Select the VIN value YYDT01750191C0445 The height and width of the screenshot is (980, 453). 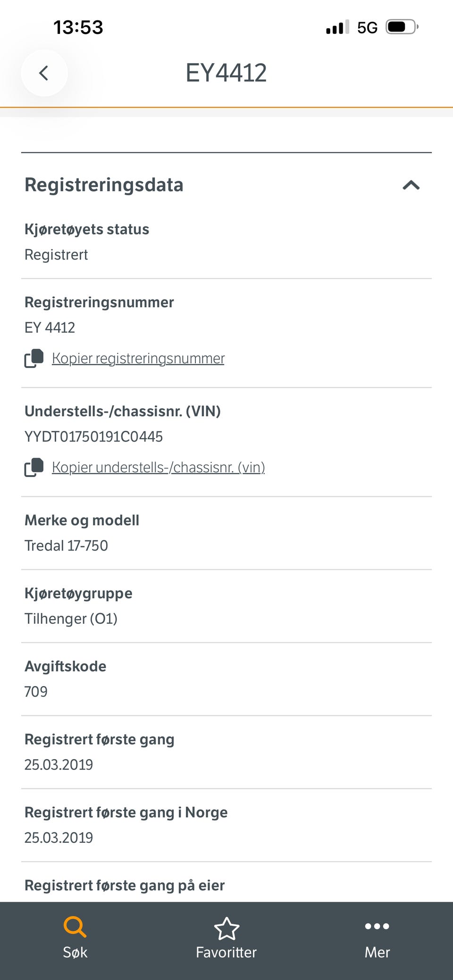click(x=93, y=437)
